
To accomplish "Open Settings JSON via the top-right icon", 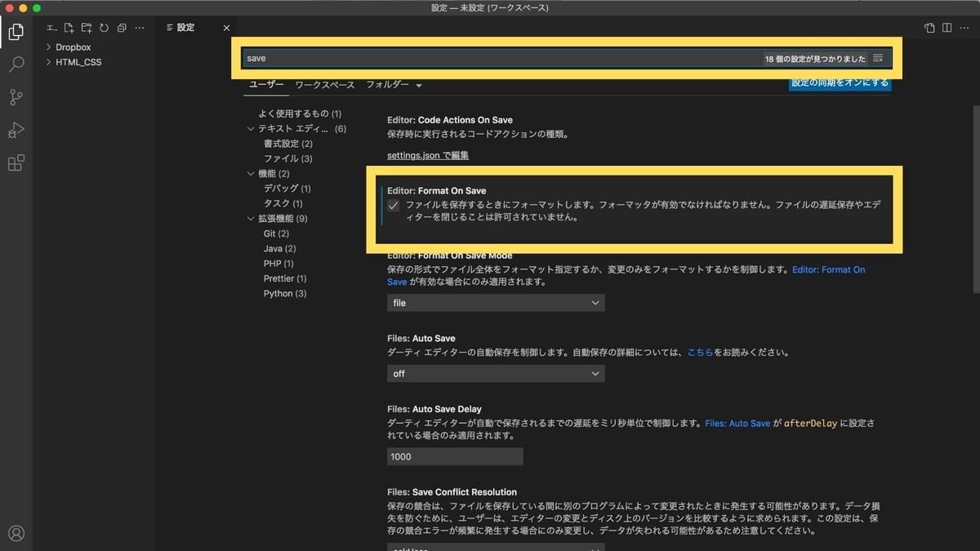I will [929, 27].
